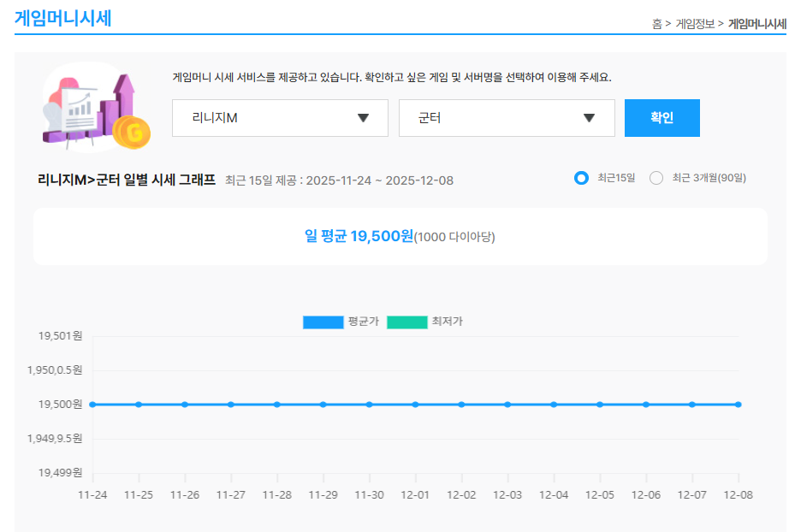Image resolution: width=789 pixels, height=532 pixels.
Task: Go to 홈 in breadcrumb
Action: [x=656, y=24]
